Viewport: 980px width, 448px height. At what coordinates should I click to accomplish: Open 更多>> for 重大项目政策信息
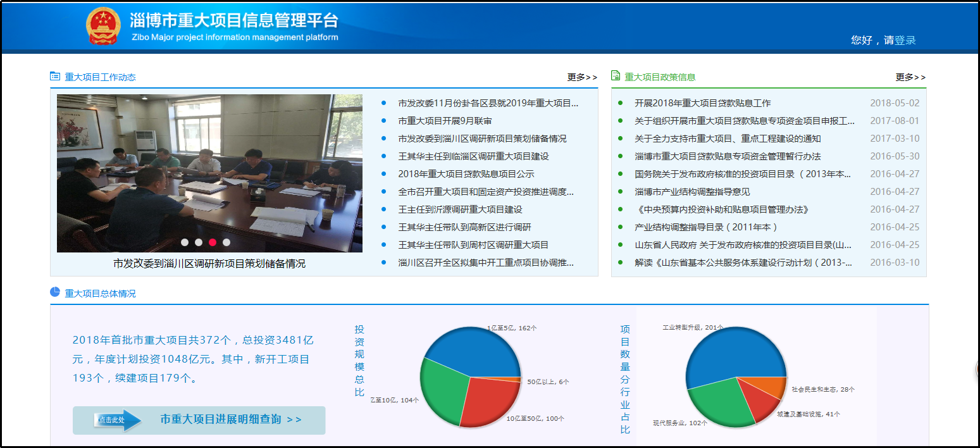coord(910,77)
